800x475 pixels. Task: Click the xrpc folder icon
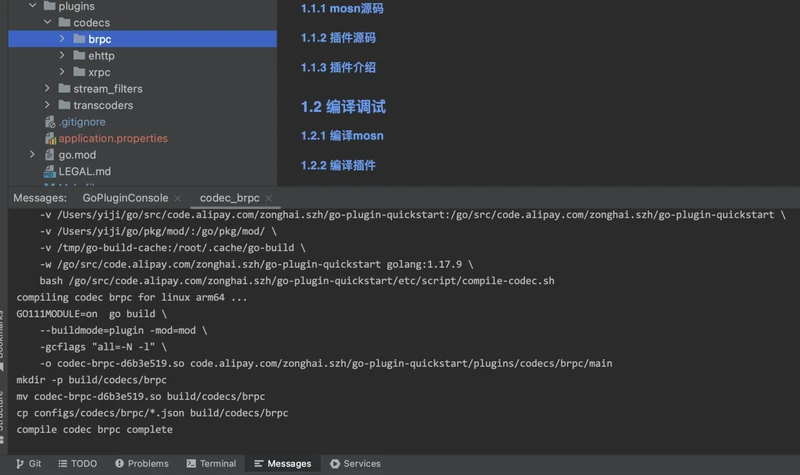click(79, 72)
